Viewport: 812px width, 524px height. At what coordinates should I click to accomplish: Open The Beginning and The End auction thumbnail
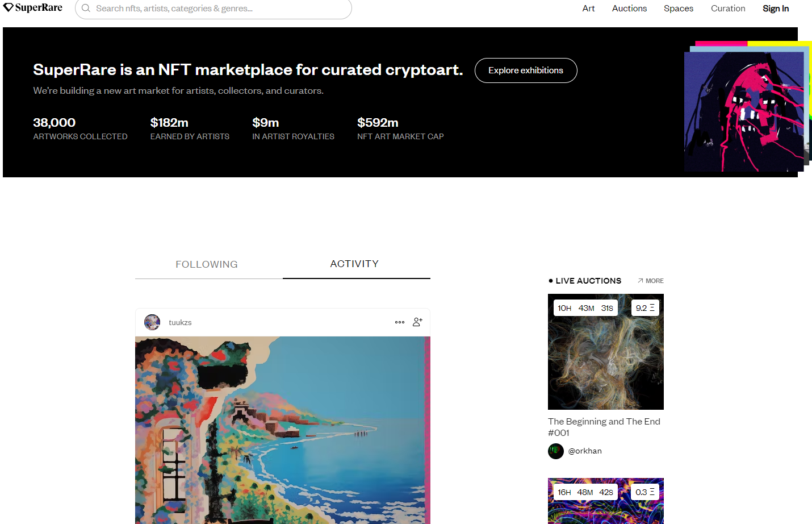606,352
